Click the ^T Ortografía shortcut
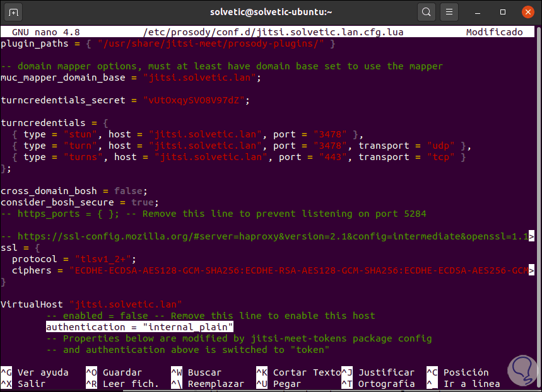Image resolution: width=542 pixels, height=392 pixels. 378,384
